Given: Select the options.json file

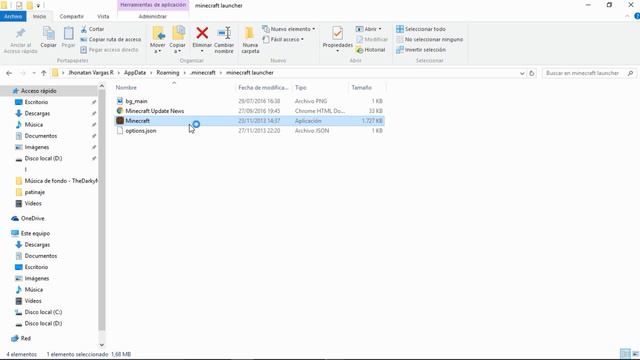Looking at the screenshot, I should pos(140,131).
